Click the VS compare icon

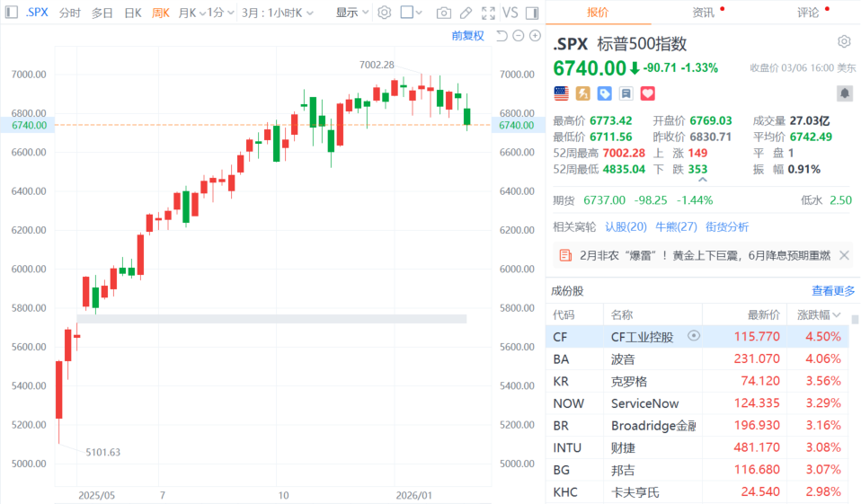coord(510,13)
